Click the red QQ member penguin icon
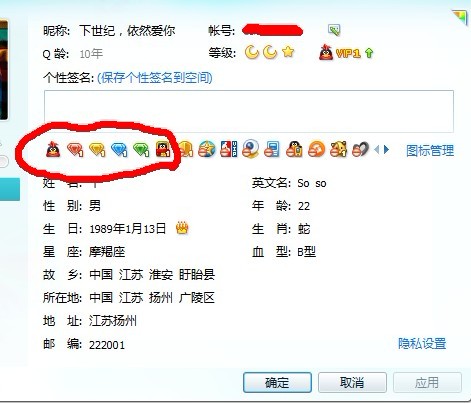The height and width of the screenshot is (403, 471). point(53,150)
